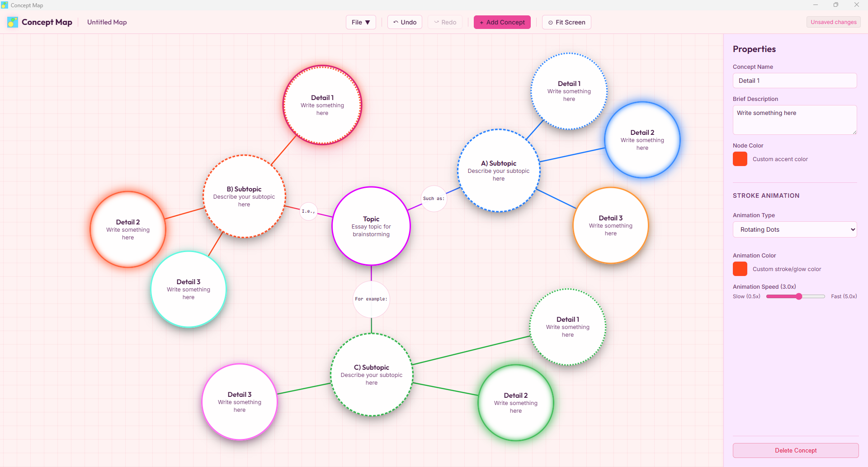Click the Custom accent color label

[780, 159]
